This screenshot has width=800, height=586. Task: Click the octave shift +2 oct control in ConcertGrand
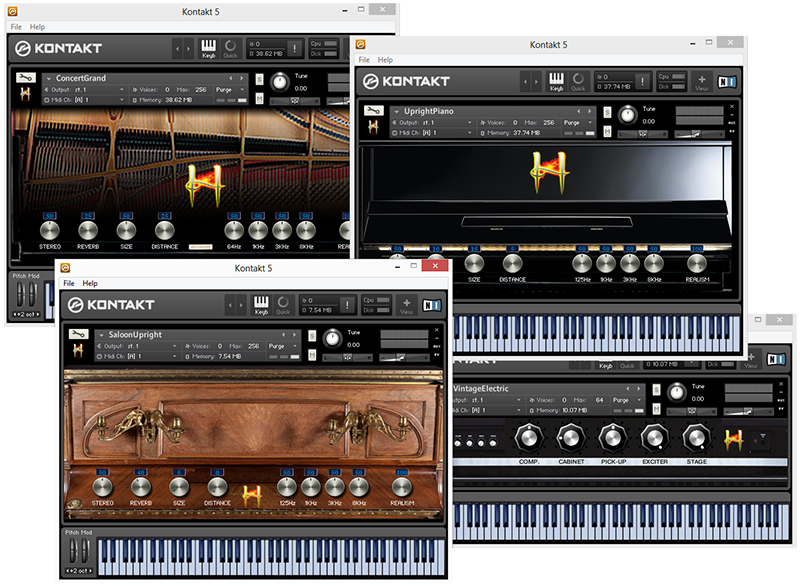click(x=27, y=314)
